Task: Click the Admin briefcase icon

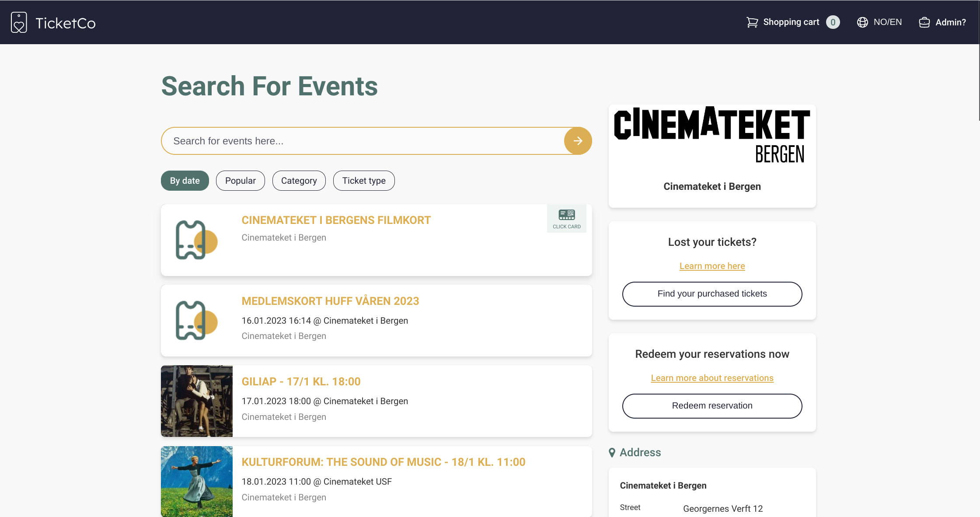Action: (x=924, y=22)
